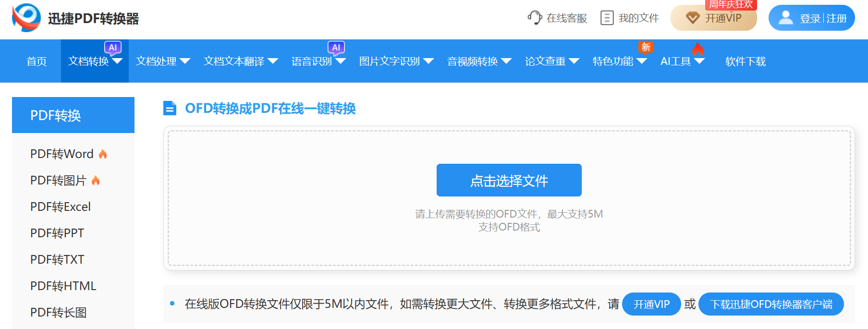Click the 支持OFD格式 hint text

(x=509, y=227)
